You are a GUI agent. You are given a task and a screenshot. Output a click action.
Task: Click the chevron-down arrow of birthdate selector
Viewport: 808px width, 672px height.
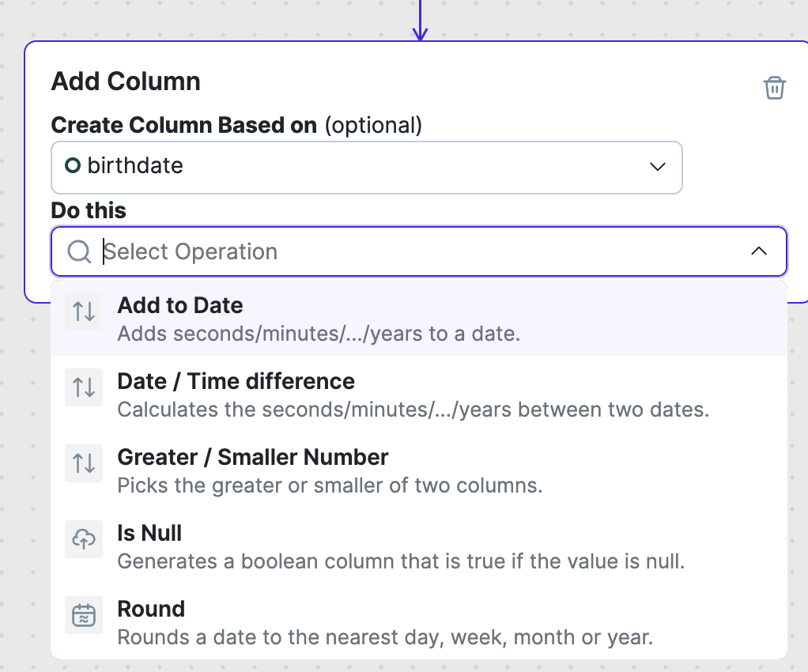[657, 167]
